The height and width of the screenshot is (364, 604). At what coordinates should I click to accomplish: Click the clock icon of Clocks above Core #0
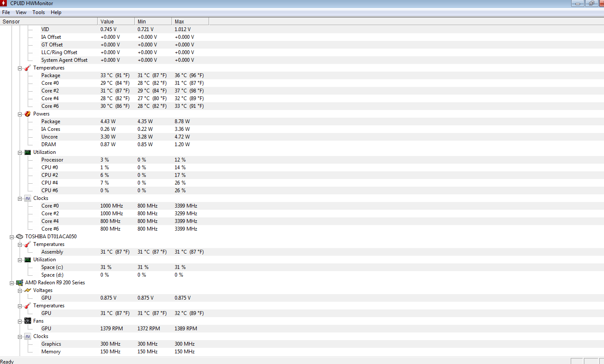(28, 198)
